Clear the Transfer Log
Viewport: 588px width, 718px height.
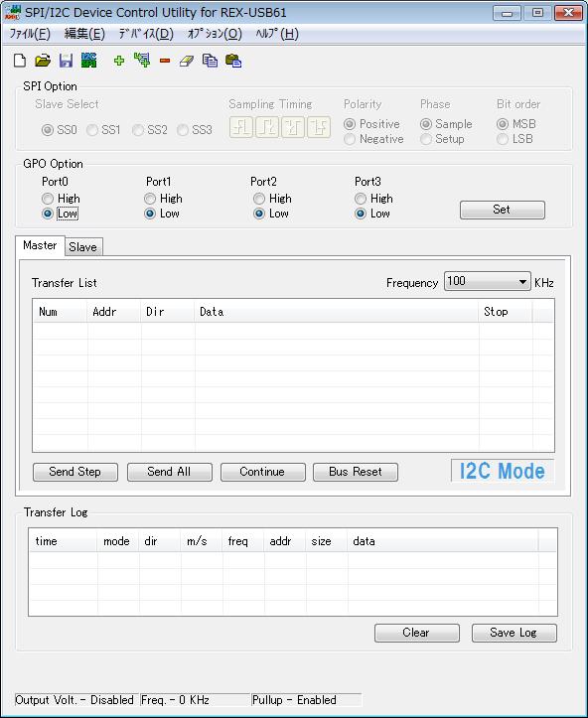[417, 633]
